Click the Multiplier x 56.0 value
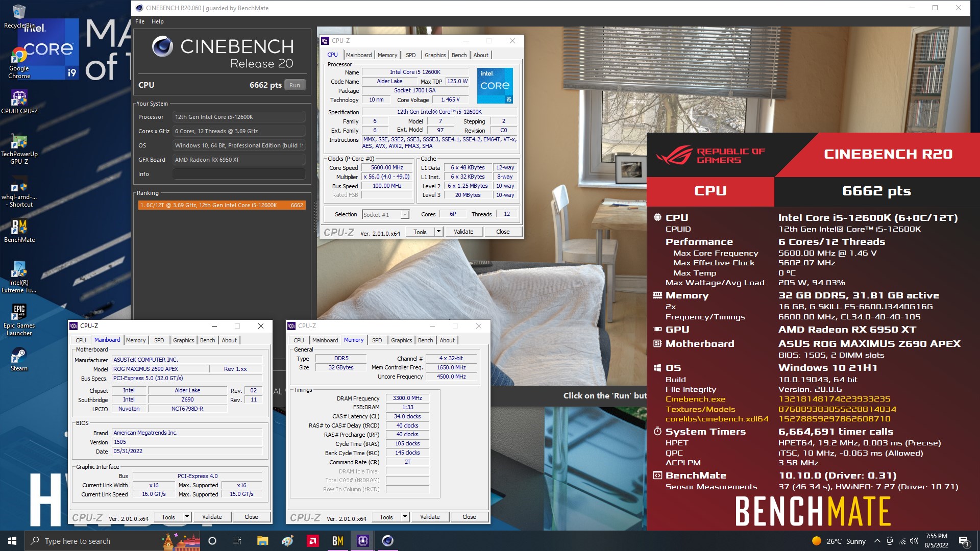The height and width of the screenshot is (551, 980). [387, 177]
